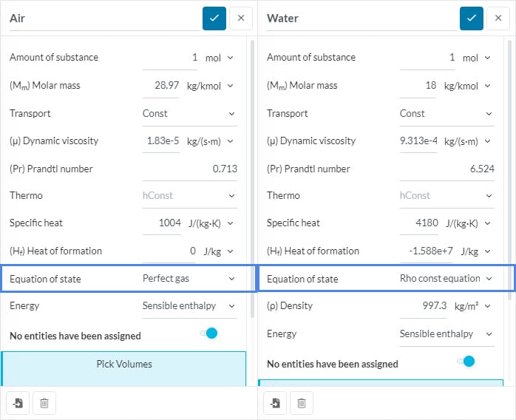Confirm Water material with checkmark button
The height and width of the screenshot is (420, 516).
(471, 18)
